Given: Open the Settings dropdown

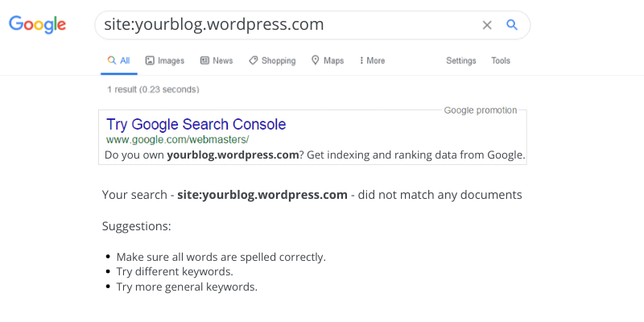Looking at the screenshot, I should (461, 60).
